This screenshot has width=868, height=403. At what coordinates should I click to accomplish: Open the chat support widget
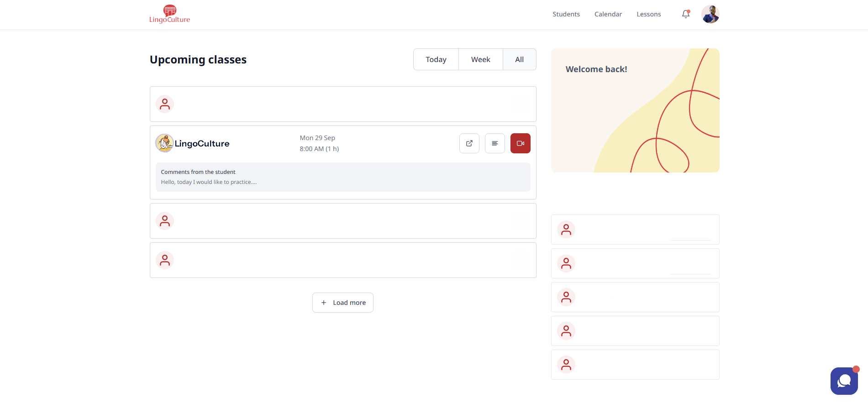[x=843, y=381]
